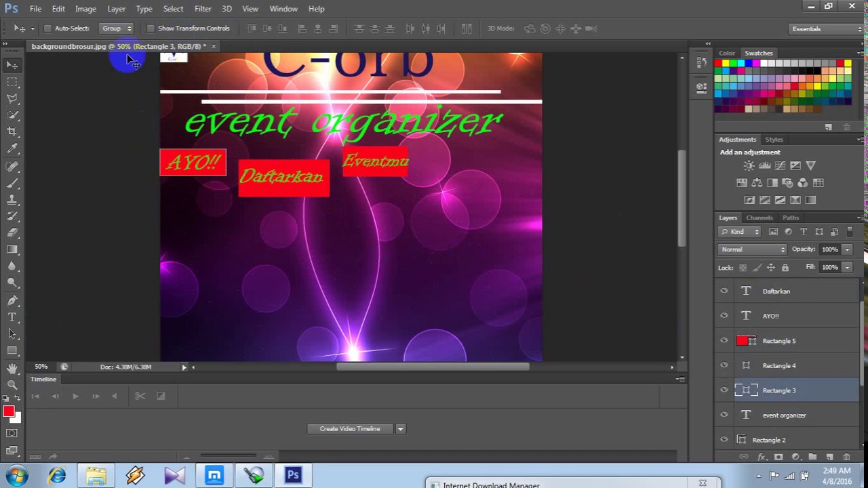868x488 pixels.
Task: Select the Hand tool
Action: tap(12, 368)
